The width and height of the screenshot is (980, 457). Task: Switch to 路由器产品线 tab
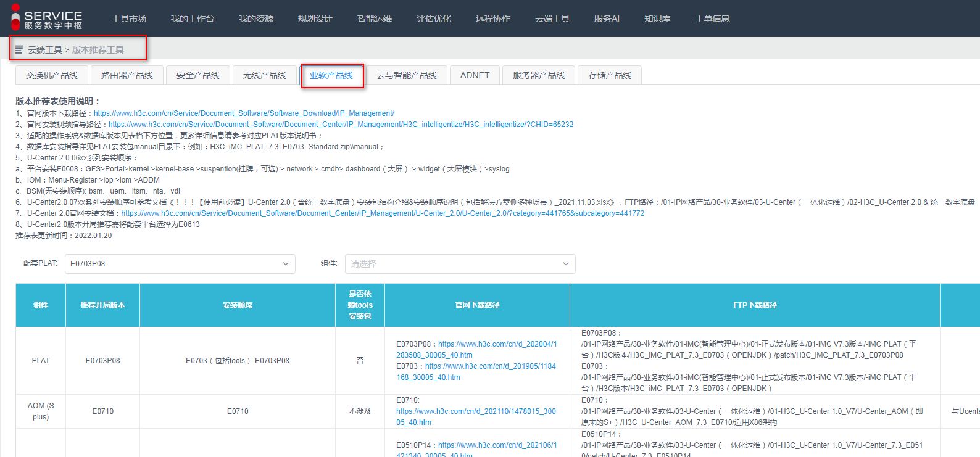[127, 75]
